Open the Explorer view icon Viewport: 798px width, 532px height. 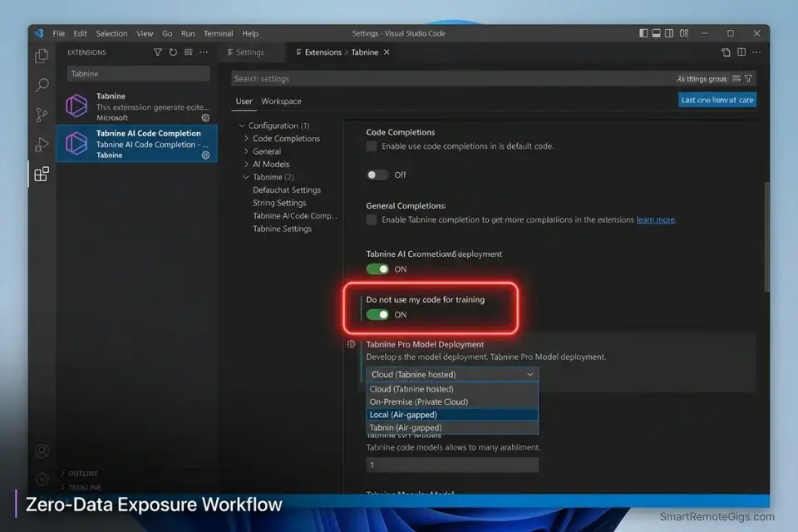pyautogui.click(x=42, y=55)
